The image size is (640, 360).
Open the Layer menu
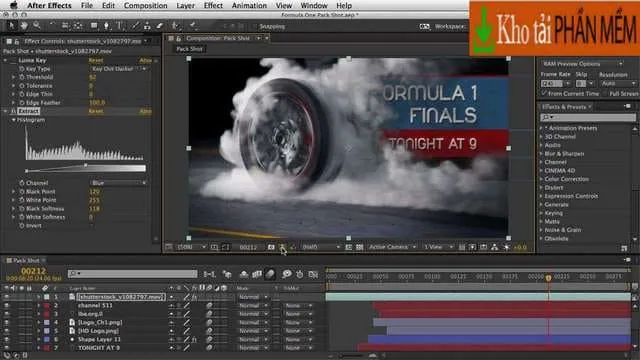(x=185, y=5)
